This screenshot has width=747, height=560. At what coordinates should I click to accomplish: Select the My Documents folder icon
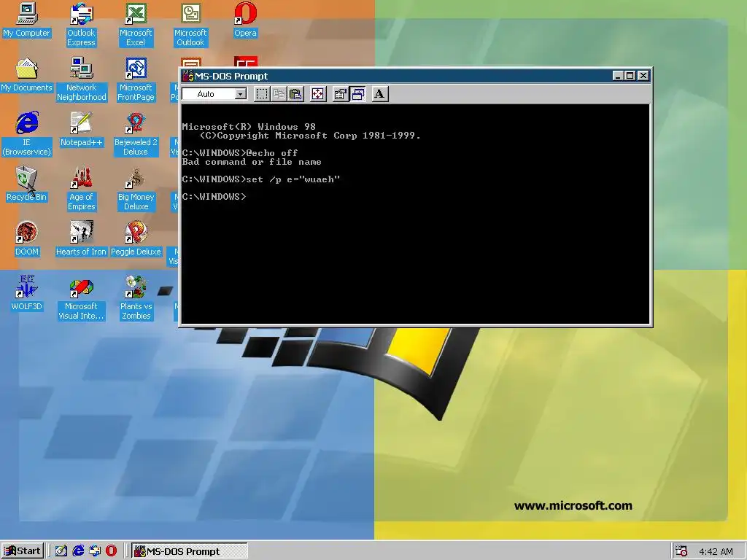coord(26,75)
